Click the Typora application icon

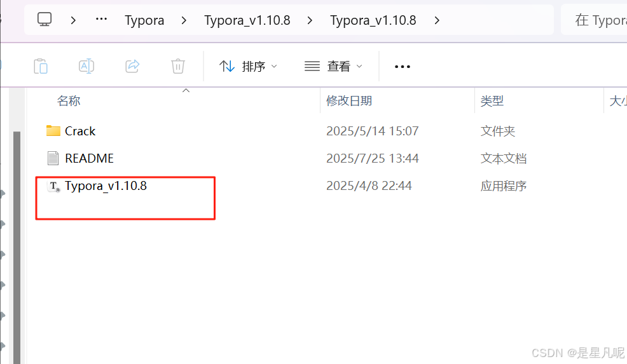(x=53, y=186)
